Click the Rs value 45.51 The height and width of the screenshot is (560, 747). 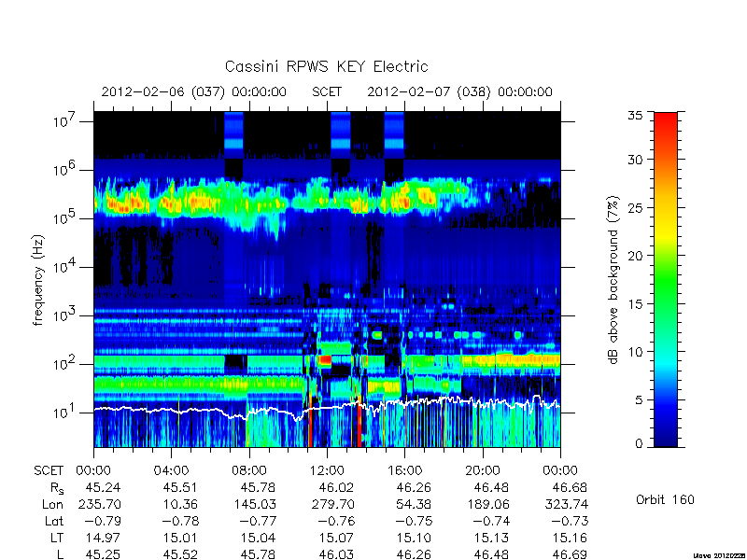180,487
